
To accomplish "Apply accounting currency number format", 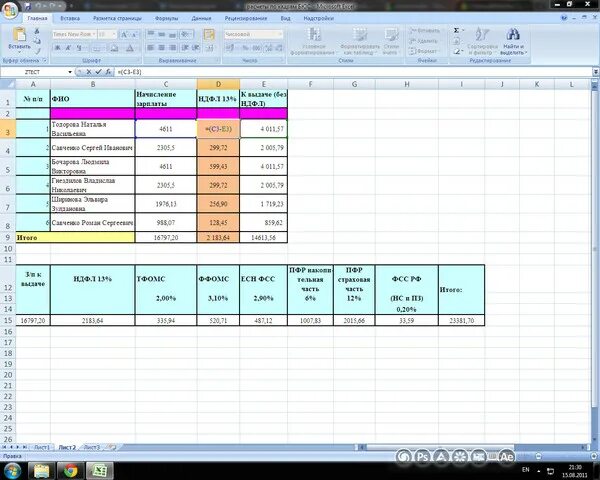I will (x=230, y=48).
